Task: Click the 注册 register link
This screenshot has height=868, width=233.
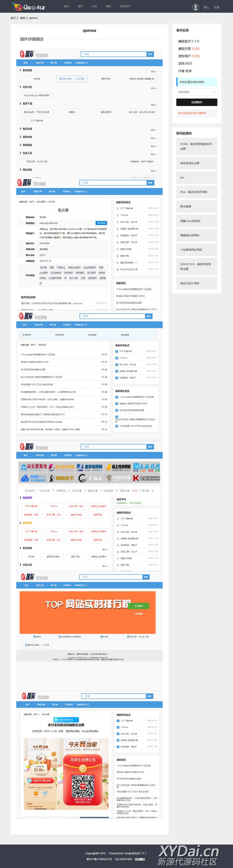Action: click(x=216, y=7)
